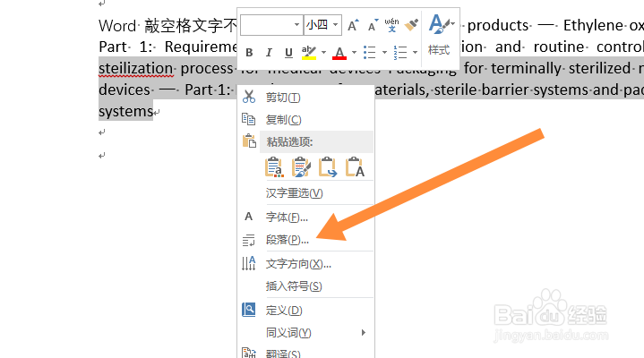This screenshot has height=358, width=644.
Task: Toggle Underline in the mini toolbar
Action: coord(288,53)
